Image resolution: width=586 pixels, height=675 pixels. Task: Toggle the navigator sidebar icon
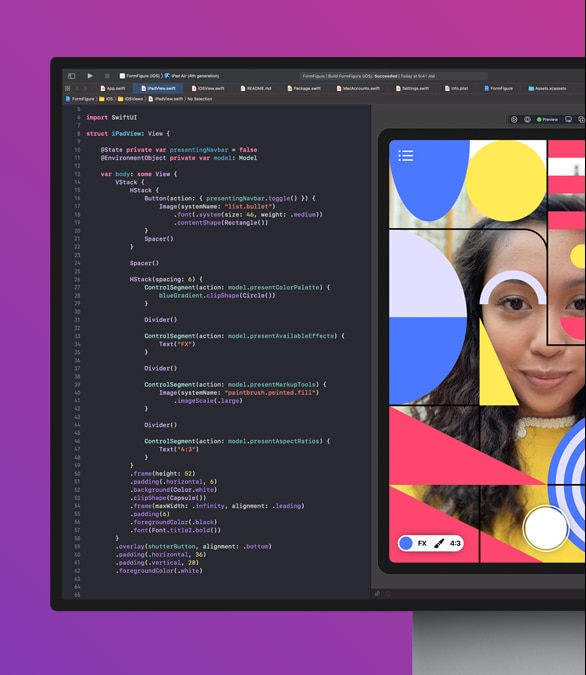(x=71, y=76)
